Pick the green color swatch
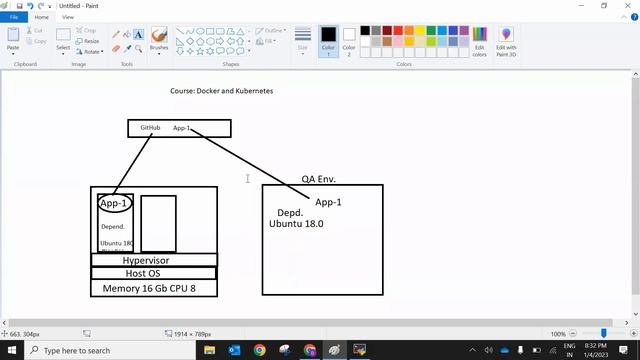The image size is (640, 360). click(x=431, y=30)
